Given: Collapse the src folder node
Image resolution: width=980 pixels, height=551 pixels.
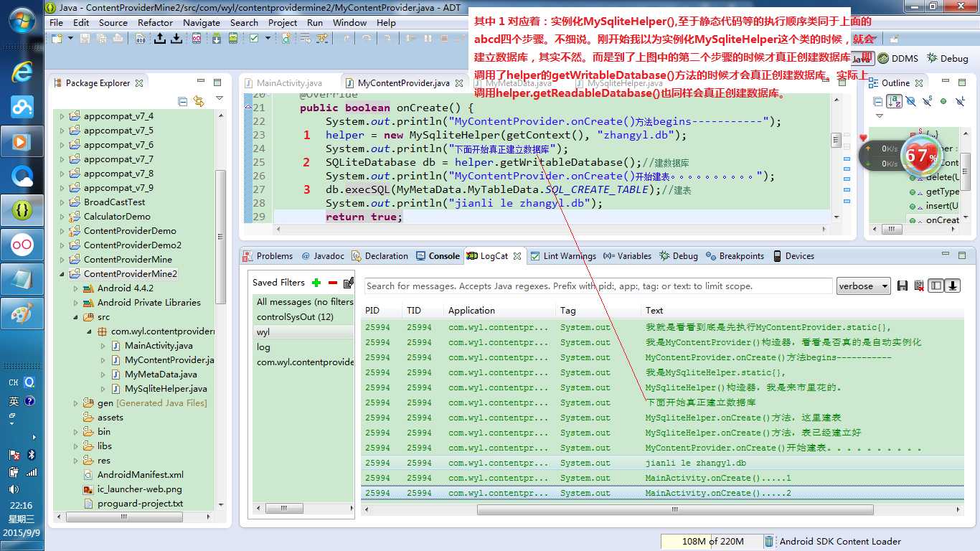Looking at the screenshot, I should [x=75, y=317].
